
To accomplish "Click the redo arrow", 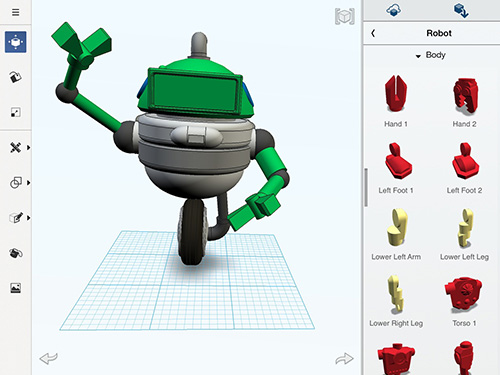I will (x=344, y=359).
